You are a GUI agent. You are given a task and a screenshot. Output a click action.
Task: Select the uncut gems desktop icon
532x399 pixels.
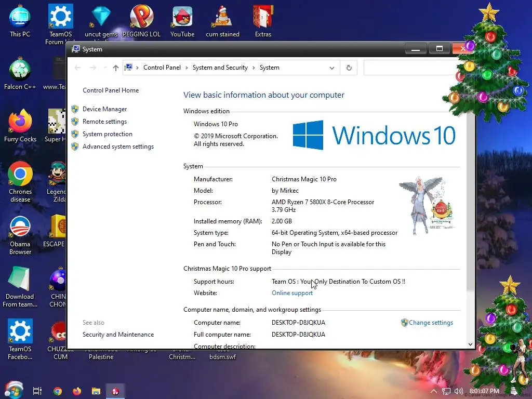pyautogui.click(x=101, y=21)
